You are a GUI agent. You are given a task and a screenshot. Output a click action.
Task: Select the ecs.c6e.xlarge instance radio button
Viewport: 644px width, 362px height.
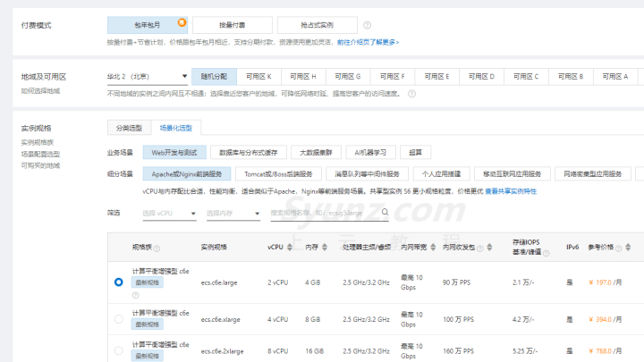coord(119,319)
